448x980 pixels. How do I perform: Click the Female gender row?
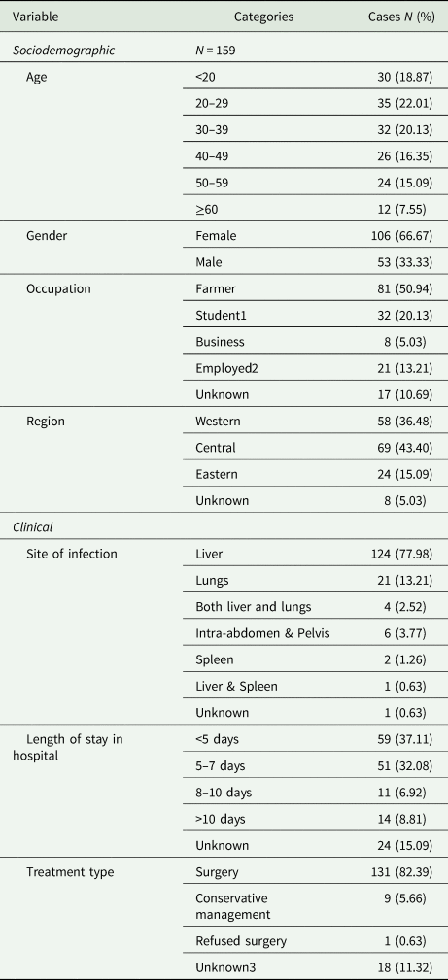point(316,236)
